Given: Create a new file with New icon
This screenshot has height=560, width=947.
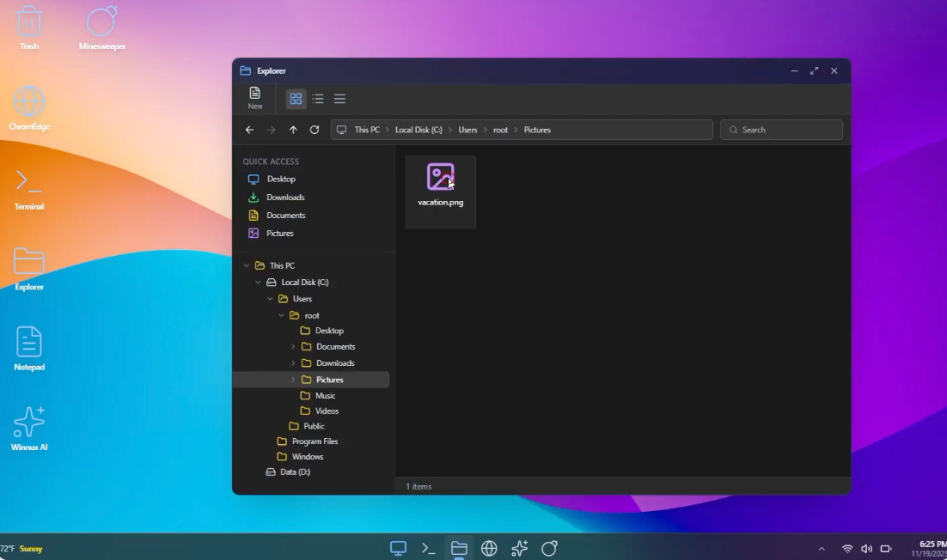Looking at the screenshot, I should (x=255, y=99).
